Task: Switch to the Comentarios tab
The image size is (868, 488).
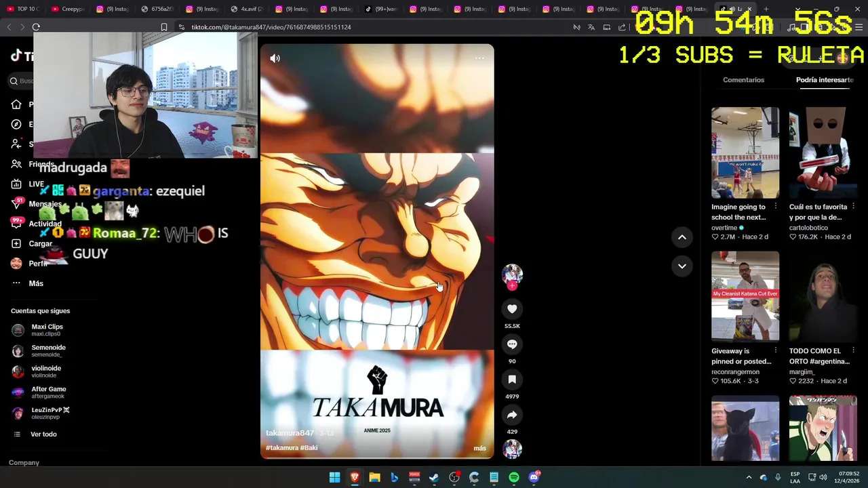Action: click(743, 80)
